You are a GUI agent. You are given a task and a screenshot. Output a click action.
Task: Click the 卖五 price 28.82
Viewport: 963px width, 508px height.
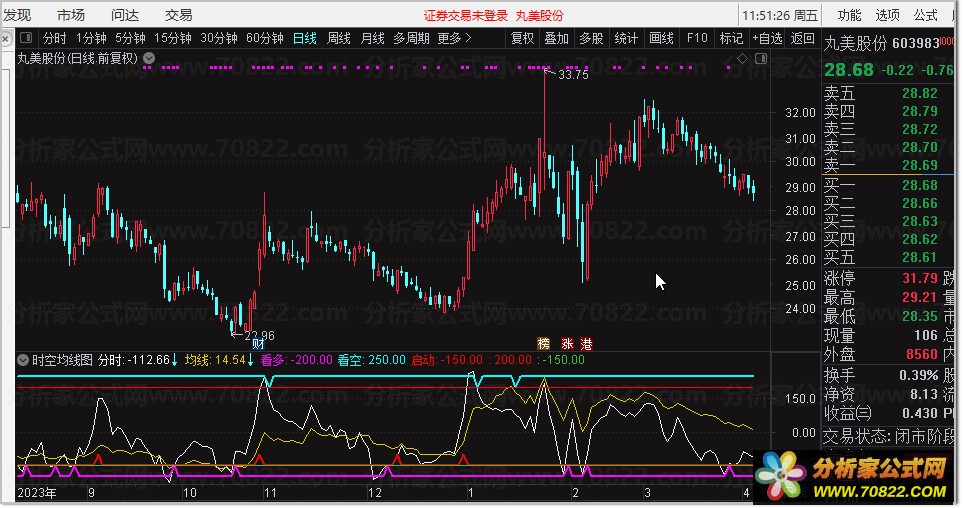(x=919, y=93)
